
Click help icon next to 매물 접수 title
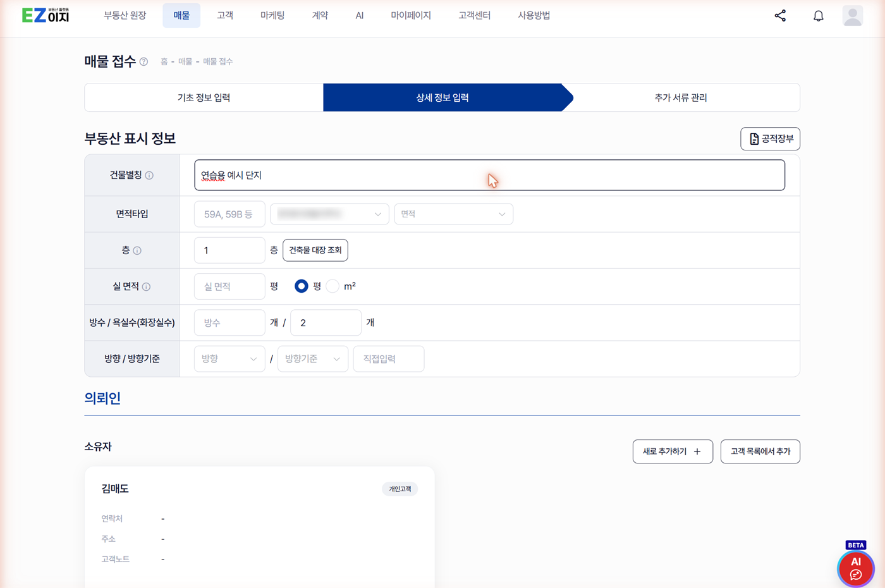143,62
